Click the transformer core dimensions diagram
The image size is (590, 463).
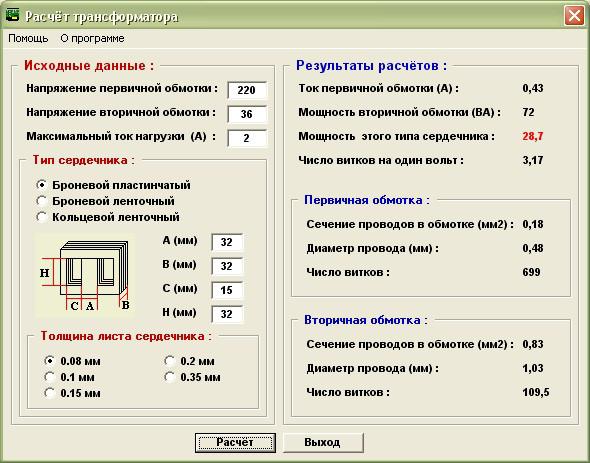[x=85, y=276]
